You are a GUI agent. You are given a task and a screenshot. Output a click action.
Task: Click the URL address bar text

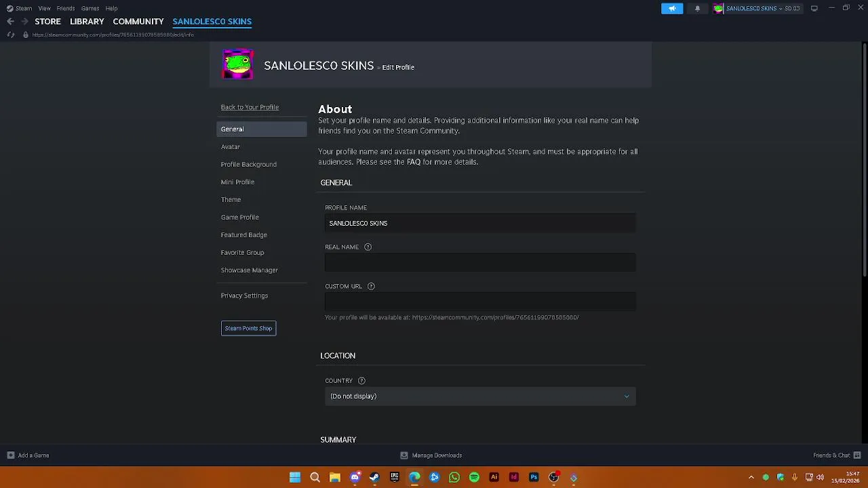point(113,35)
